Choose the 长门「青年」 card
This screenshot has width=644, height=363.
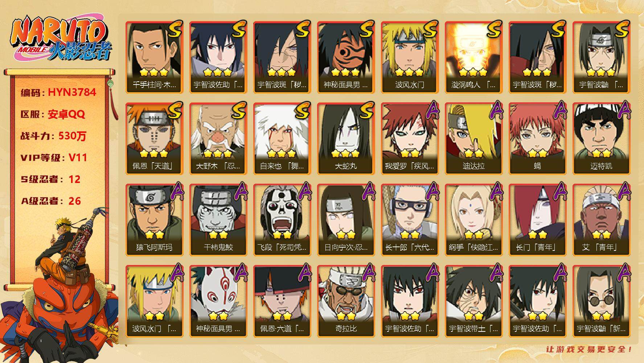point(537,220)
